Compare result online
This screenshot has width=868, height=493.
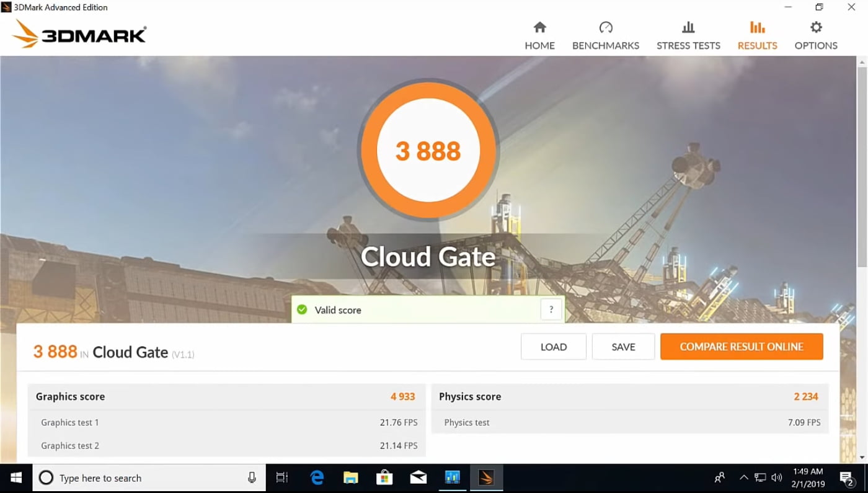(742, 347)
